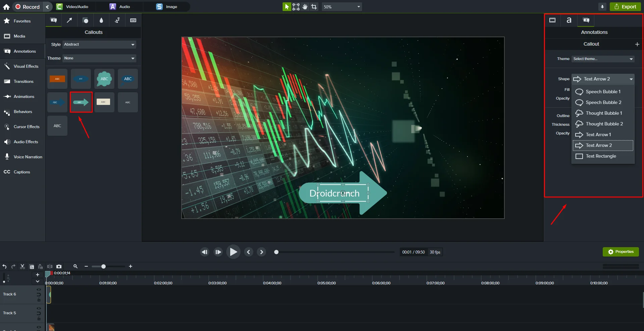Screen dimensions: 644x331
Task: Open Audio Effects in the sidebar
Action: (22, 142)
